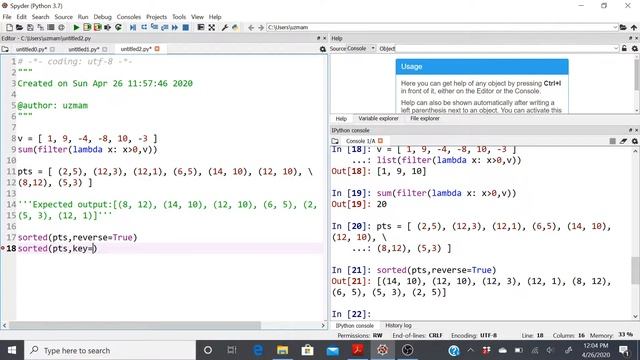Open the Source menu
The image size is (640, 360).
click(63, 17)
